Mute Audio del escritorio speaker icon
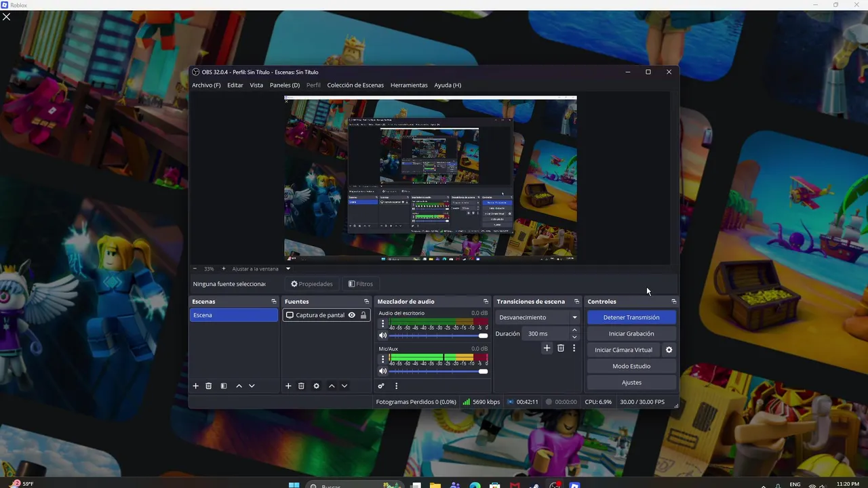 (382, 335)
